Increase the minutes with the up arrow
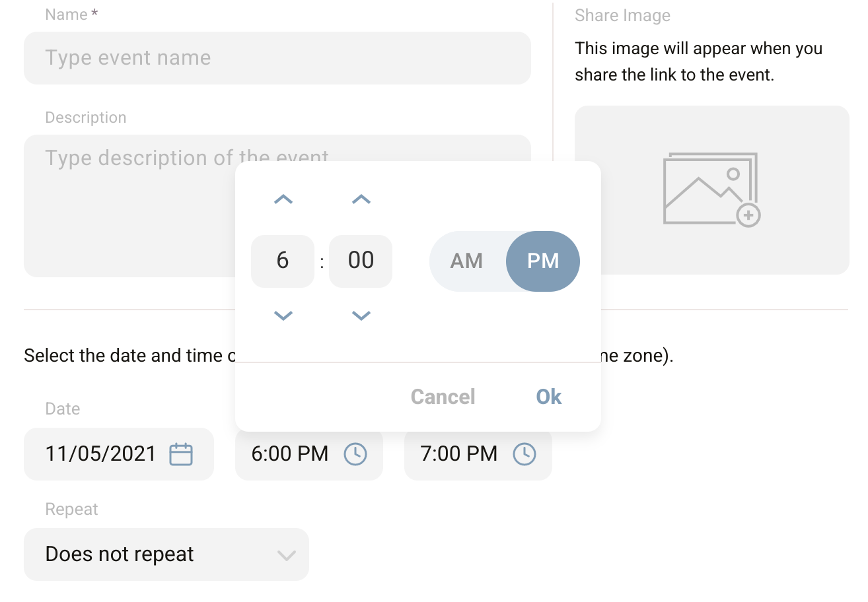Viewport: 868px width, 602px height. point(361,199)
